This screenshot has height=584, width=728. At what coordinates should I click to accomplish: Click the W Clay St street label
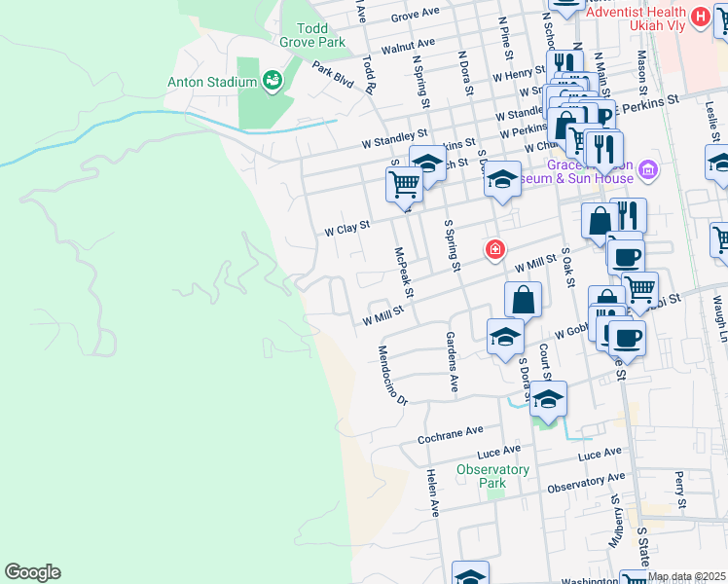(x=347, y=228)
